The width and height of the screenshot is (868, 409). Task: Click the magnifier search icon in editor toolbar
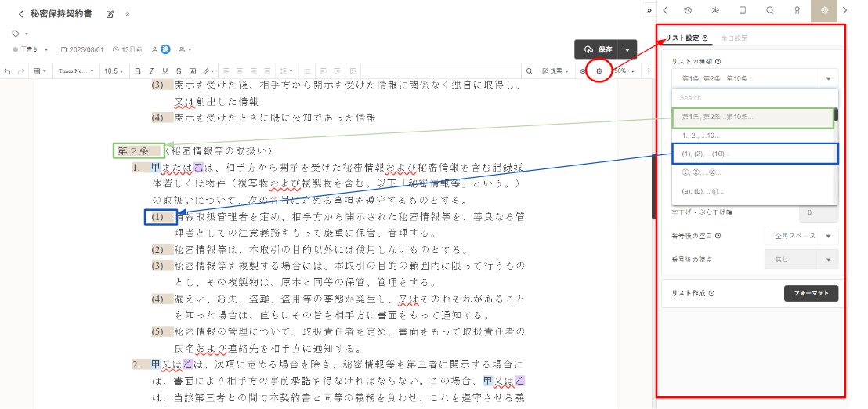click(x=530, y=71)
